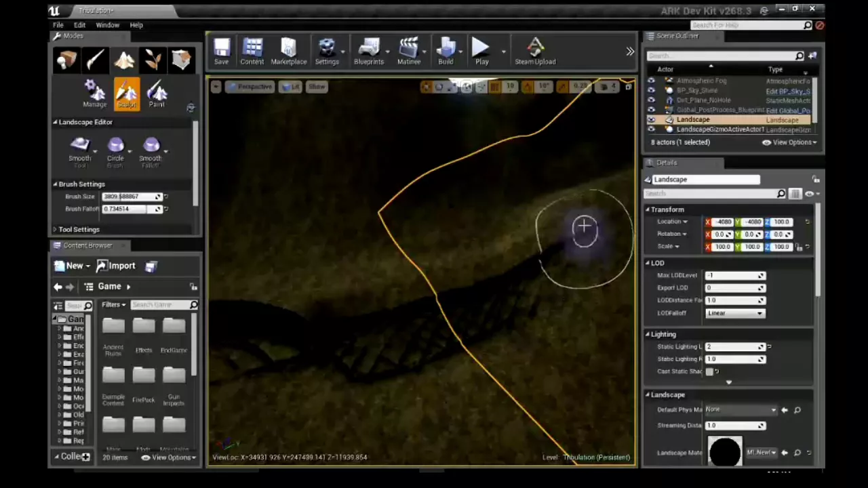Adjust the Brush Size slider field
Image resolution: width=868 pixels, height=488 pixels.
tap(132, 197)
